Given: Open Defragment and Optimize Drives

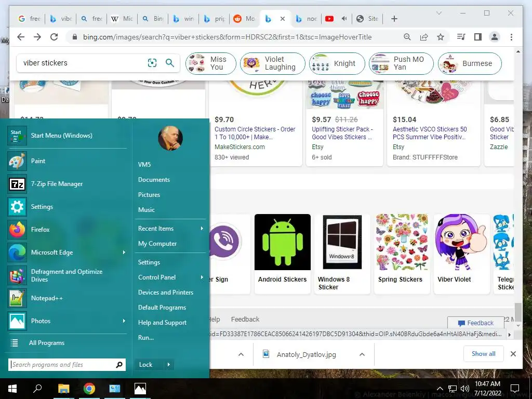Looking at the screenshot, I should pyautogui.click(x=67, y=275).
